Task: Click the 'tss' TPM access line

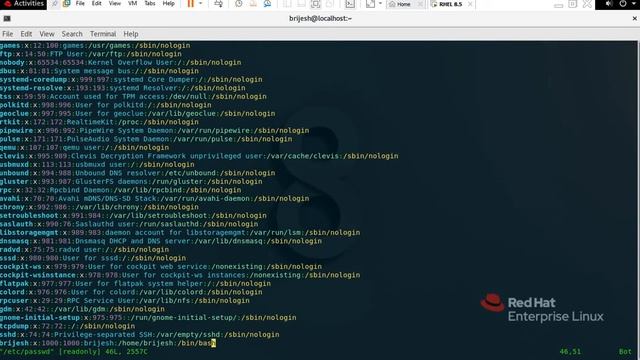Action: 133,96
